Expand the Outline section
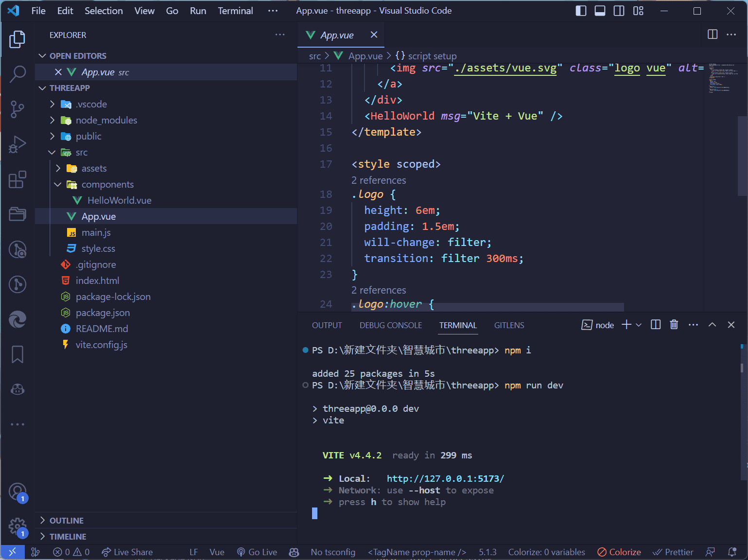The height and width of the screenshot is (560, 748). (x=42, y=520)
